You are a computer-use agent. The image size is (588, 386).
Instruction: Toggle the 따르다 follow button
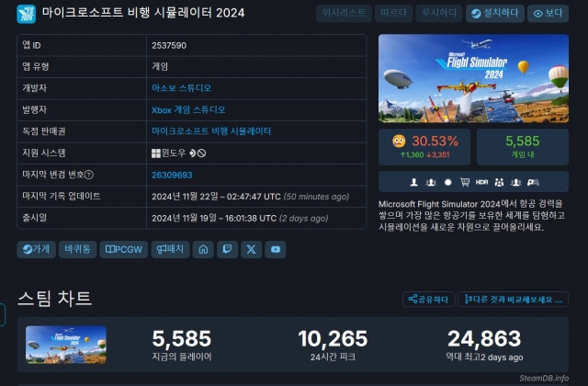coord(393,13)
